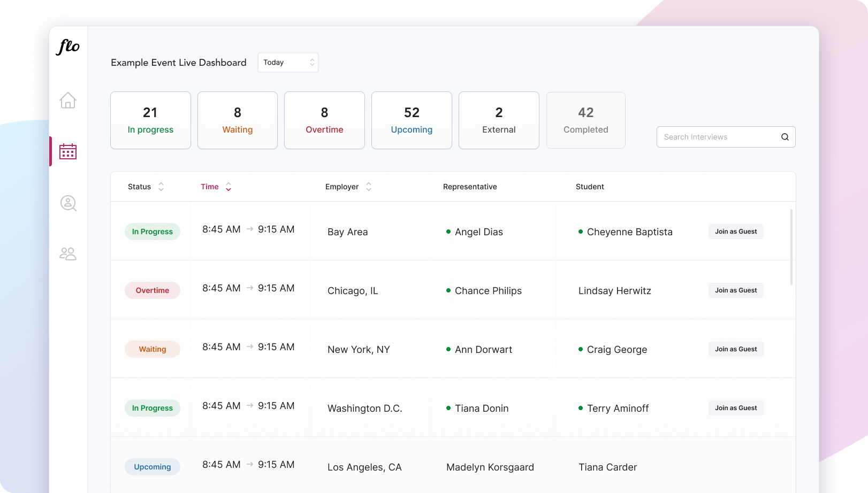
Task: Click the flo logo
Action: pos(68,47)
